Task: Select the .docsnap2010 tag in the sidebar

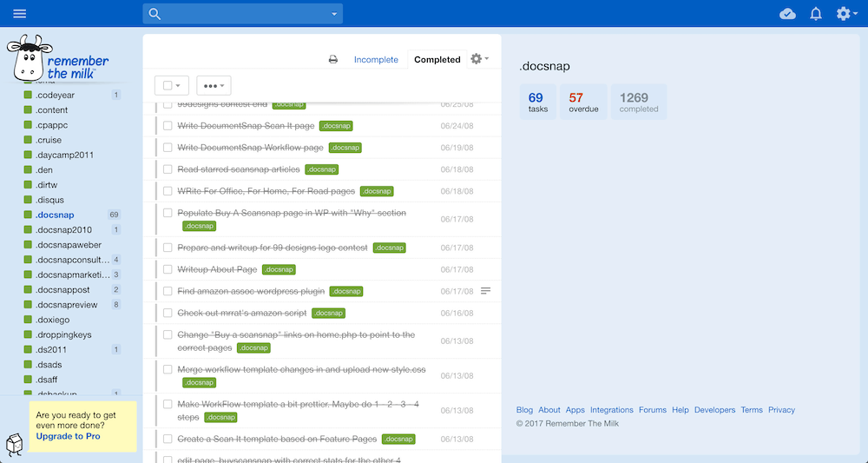Action: click(x=63, y=229)
